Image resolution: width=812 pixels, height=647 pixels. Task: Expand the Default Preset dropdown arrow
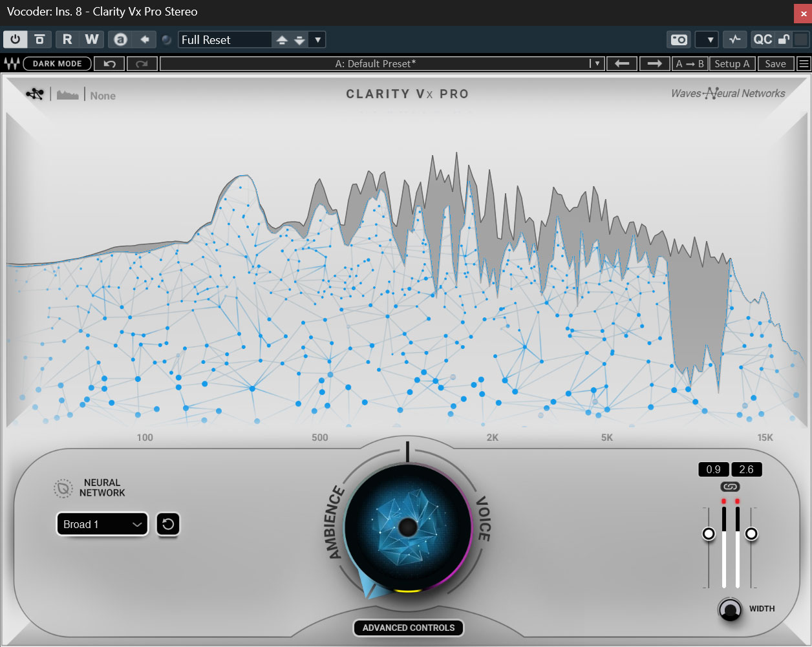point(597,63)
